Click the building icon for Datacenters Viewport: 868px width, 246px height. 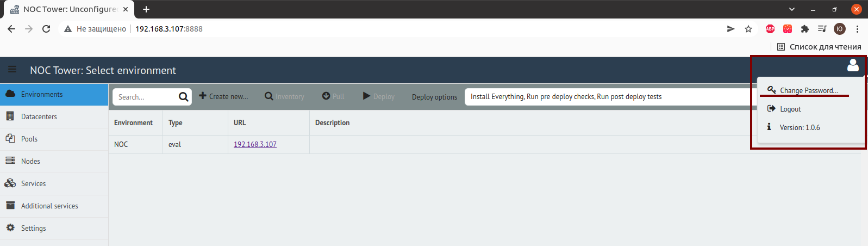(10, 116)
